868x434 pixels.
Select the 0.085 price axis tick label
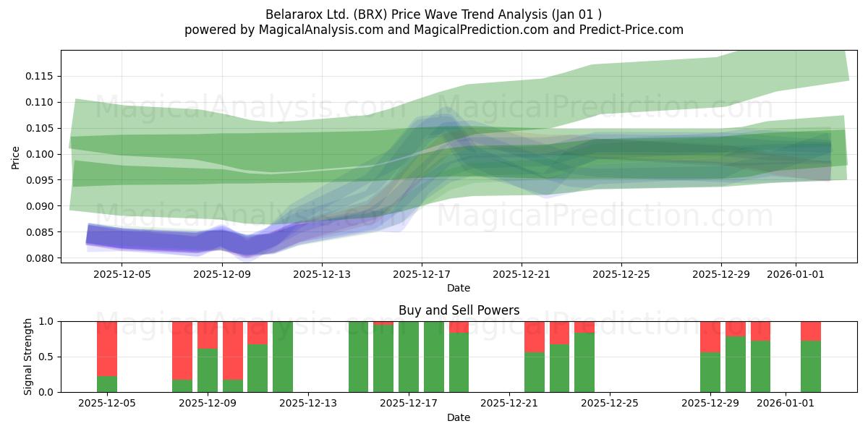coord(40,232)
